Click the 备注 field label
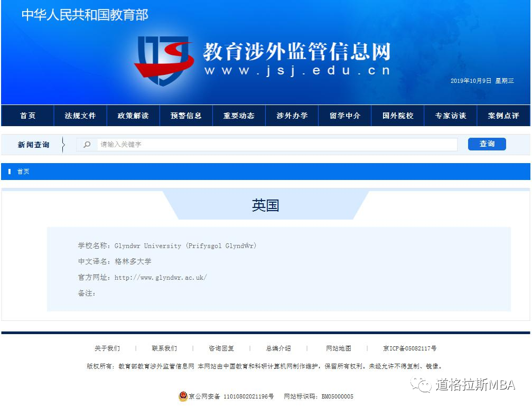 coord(86,293)
